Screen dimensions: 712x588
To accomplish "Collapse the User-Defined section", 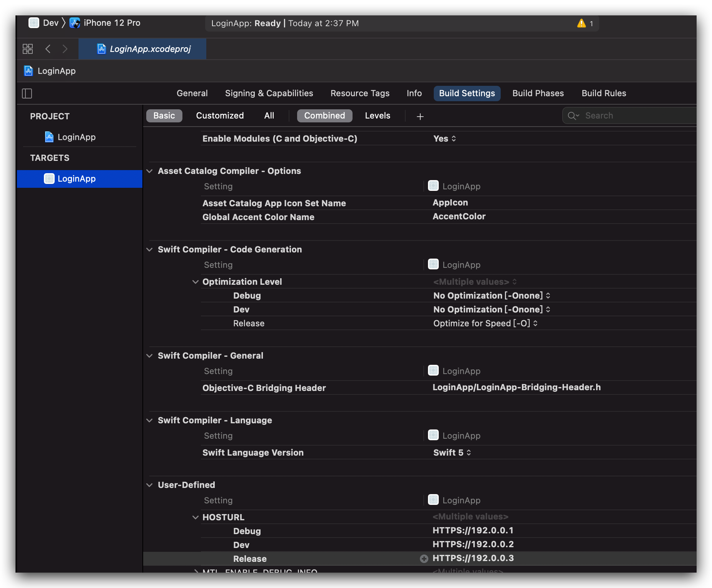I will pos(150,485).
